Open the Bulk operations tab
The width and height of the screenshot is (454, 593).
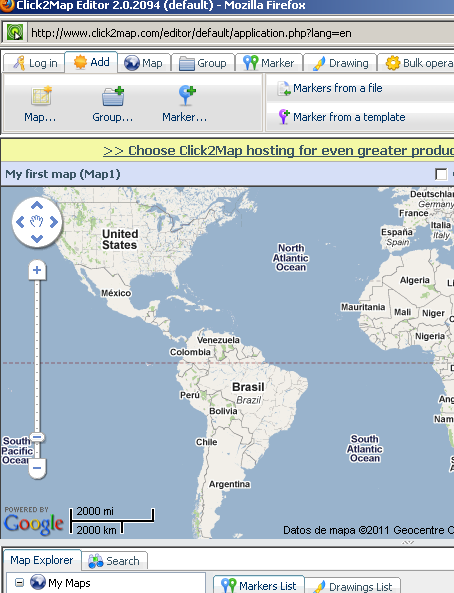416,63
